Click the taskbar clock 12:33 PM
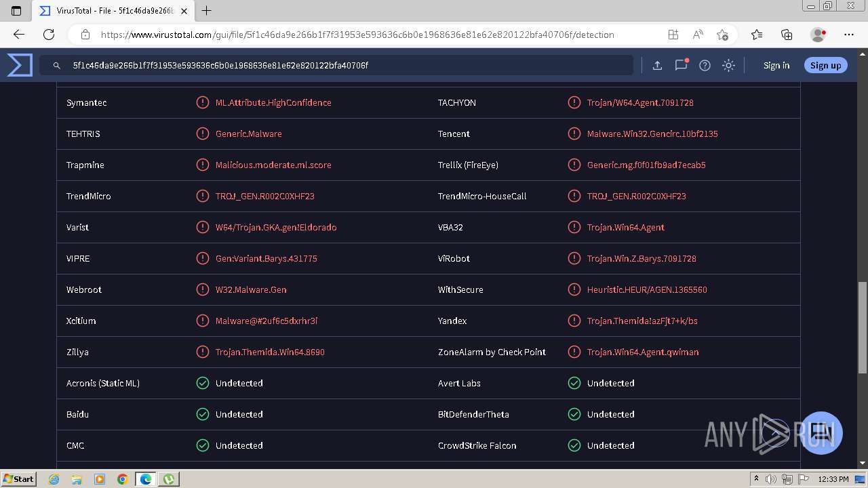Viewport: 868px width, 488px height. pos(833,479)
